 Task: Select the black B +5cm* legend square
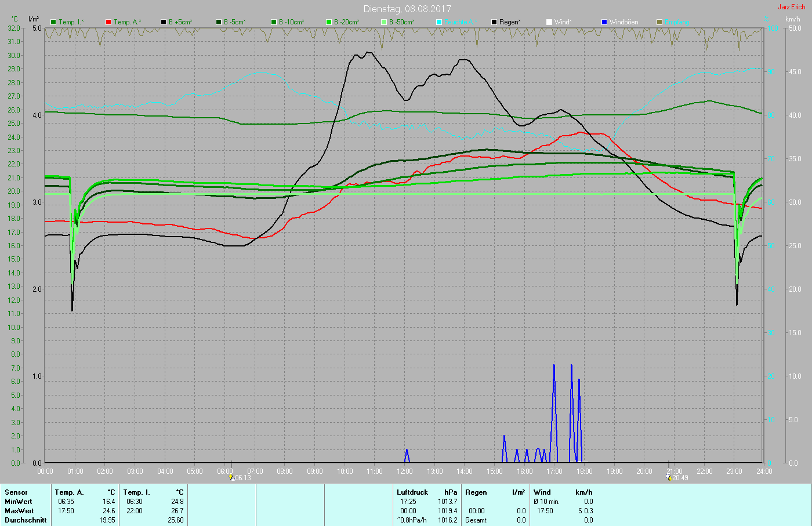(164, 22)
